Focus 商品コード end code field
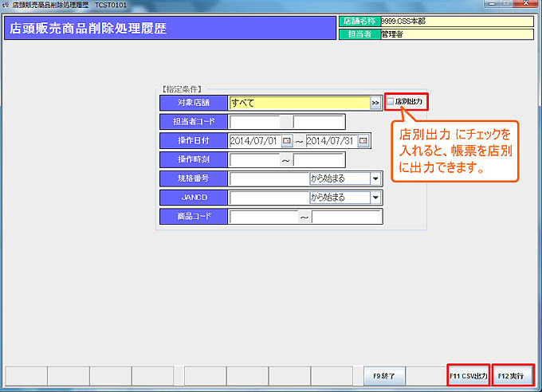 347,217
